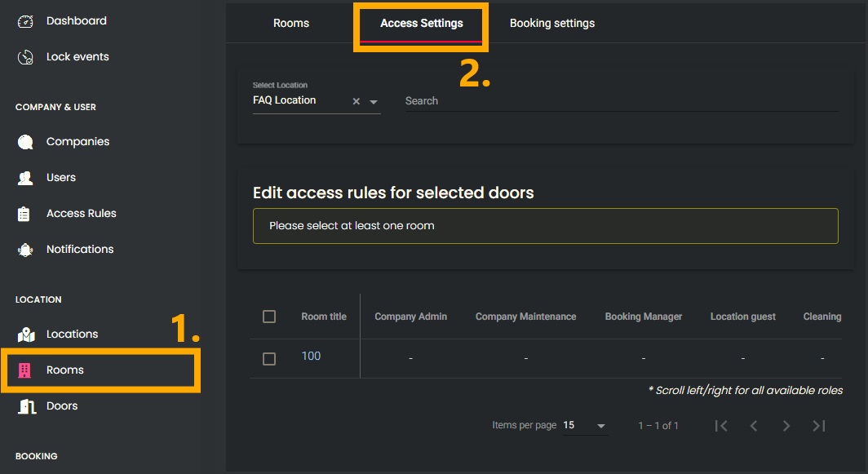
Task: Click the Companies sidebar icon
Action: (x=25, y=142)
